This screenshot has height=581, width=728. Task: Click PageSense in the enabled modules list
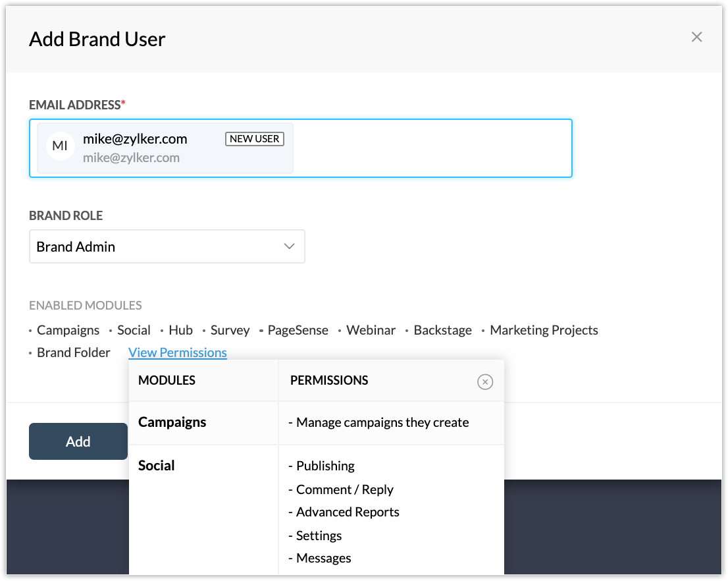(x=298, y=331)
